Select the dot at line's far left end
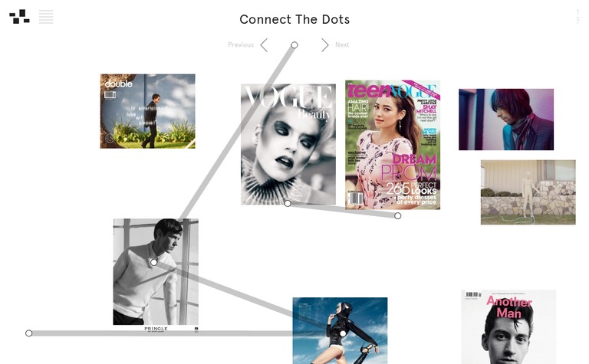The height and width of the screenshot is (364, 589). (29, 333)
